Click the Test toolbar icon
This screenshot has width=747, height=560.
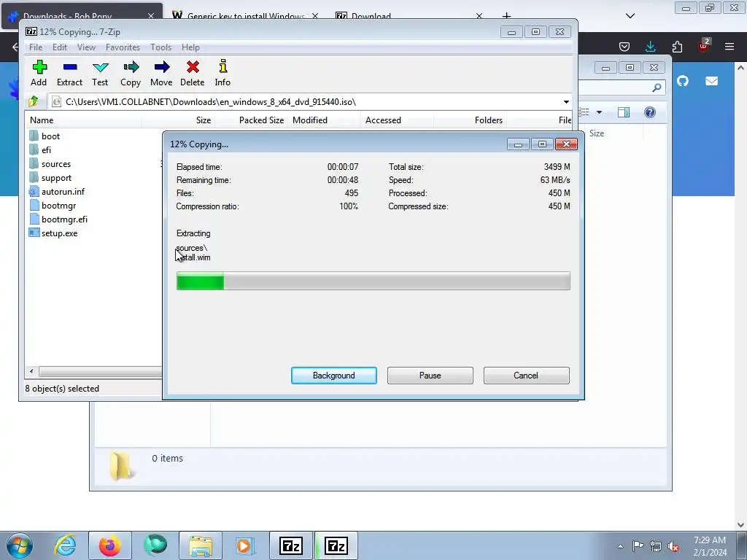tap(100, 74)
